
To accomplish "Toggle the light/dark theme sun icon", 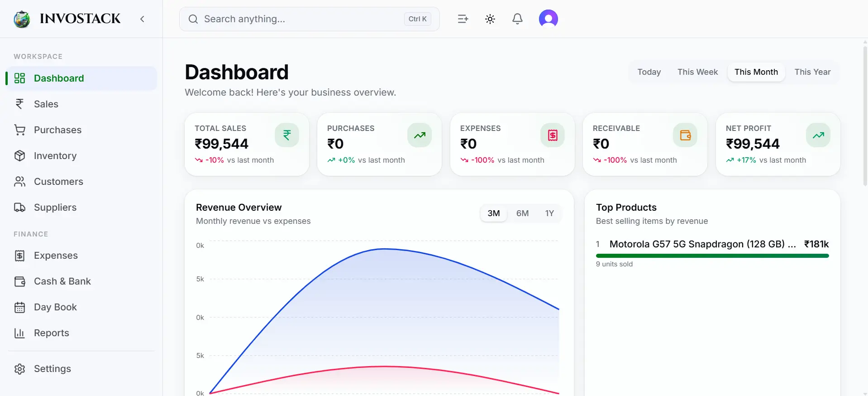I will point(490,19).
